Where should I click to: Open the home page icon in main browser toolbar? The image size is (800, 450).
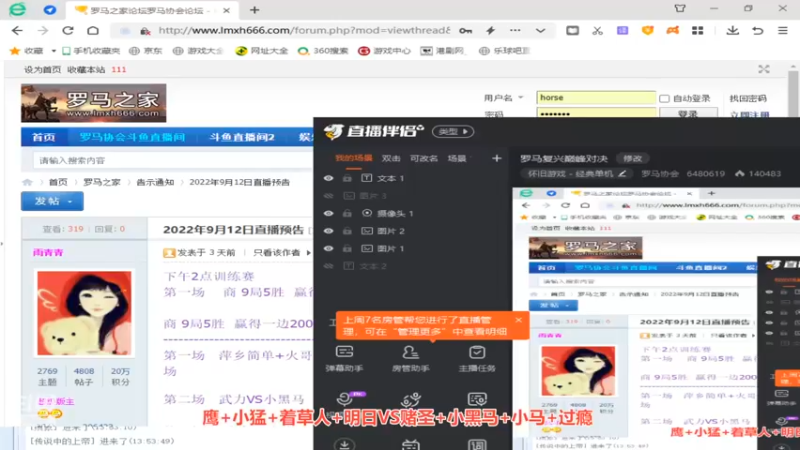click(x=93, y=31)
